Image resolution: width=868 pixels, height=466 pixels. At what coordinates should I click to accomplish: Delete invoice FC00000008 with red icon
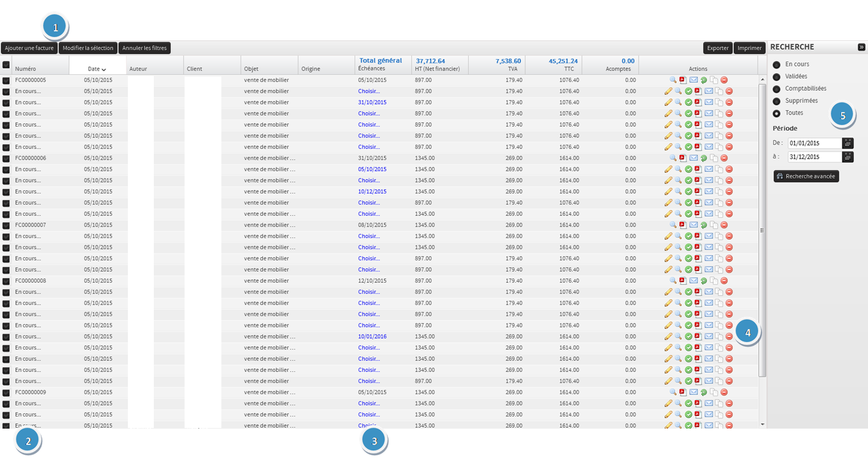[724, 281]
